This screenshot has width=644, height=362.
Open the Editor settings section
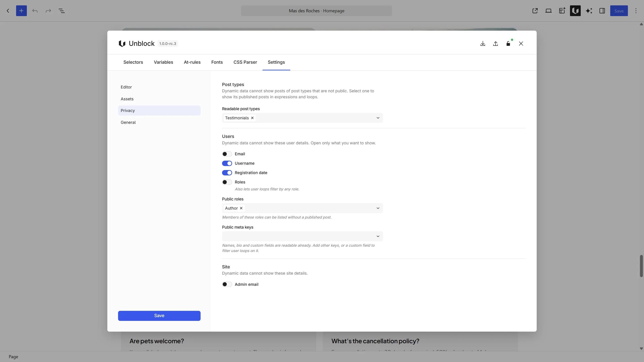click(159, 87)
